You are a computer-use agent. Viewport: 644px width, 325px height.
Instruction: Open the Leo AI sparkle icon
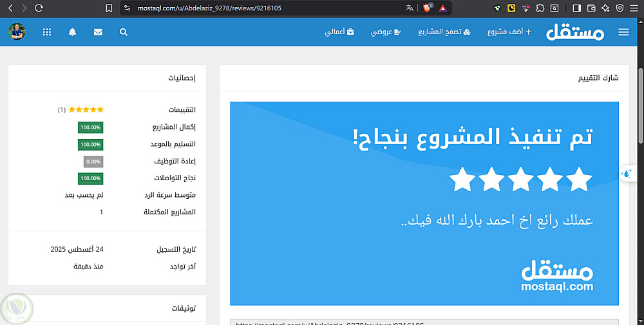pyautogui.click(x=605, y=8)
